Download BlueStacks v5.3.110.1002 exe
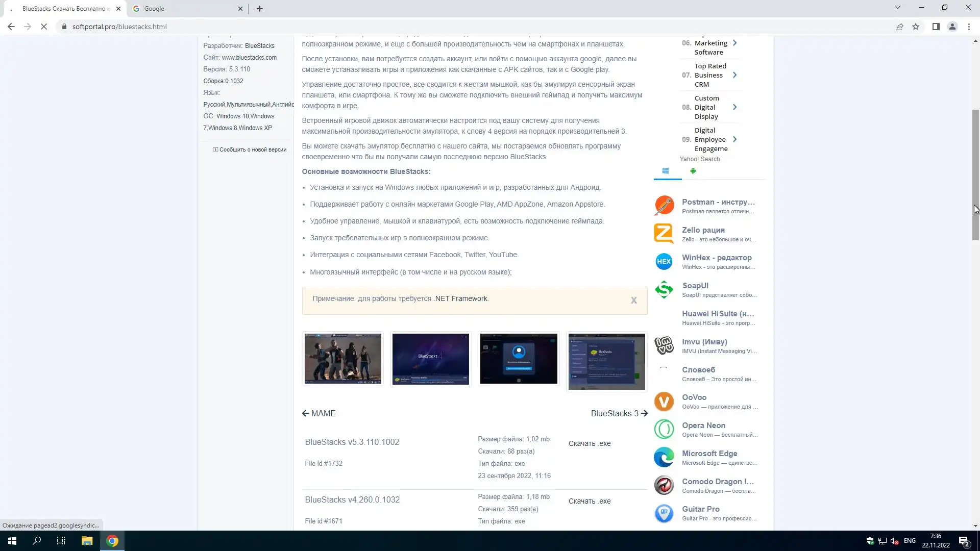980x551 pixels. pos(590,443)
